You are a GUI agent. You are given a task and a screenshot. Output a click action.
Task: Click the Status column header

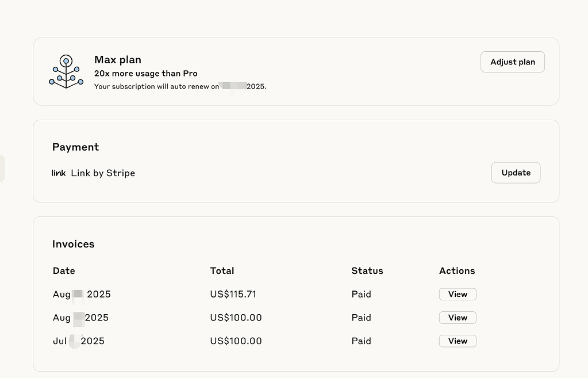point(367,270)
